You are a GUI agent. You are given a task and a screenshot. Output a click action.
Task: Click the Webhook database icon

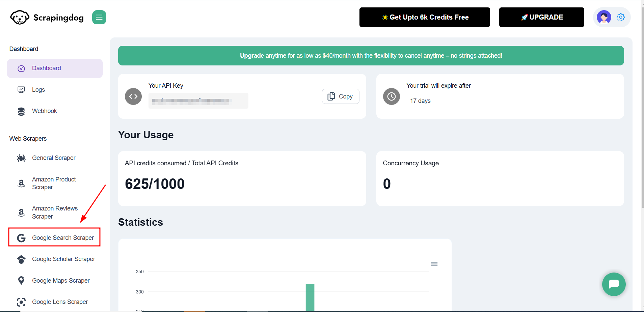[21, 111]
